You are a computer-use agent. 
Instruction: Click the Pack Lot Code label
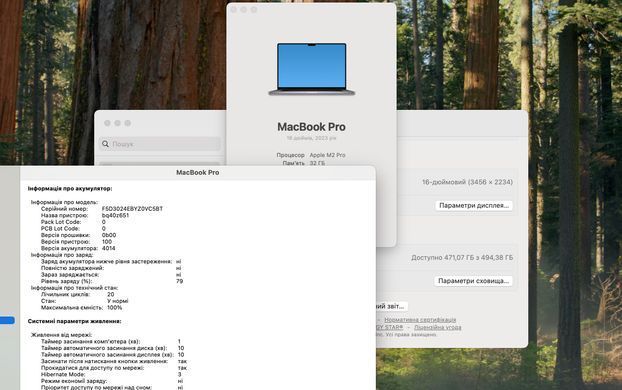[x=61, y=222]
